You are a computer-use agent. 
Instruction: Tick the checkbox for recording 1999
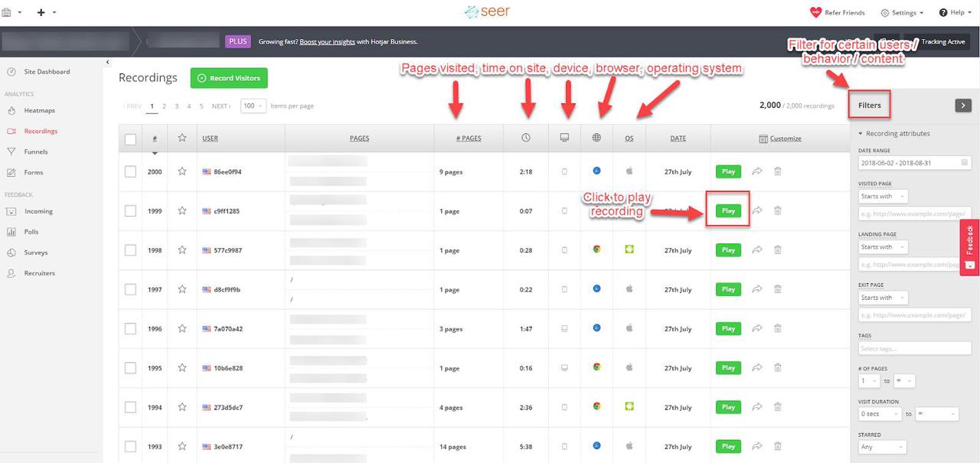click(130, 210)
